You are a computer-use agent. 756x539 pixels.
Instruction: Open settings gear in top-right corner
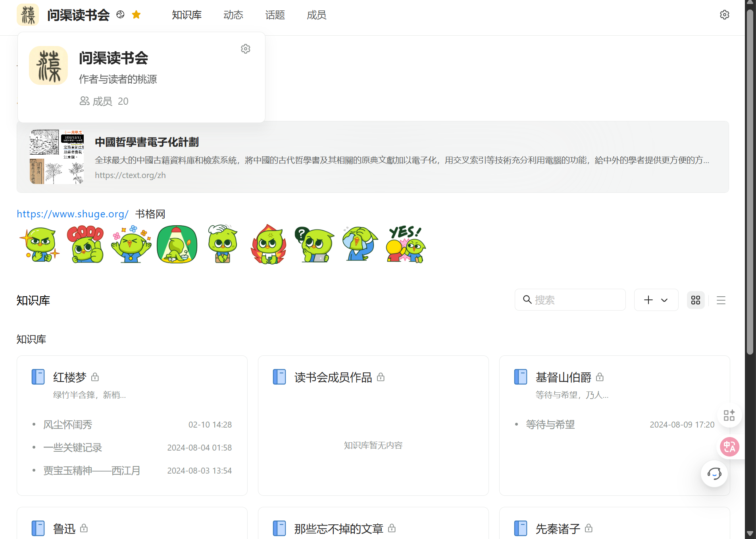pos(724,15)
